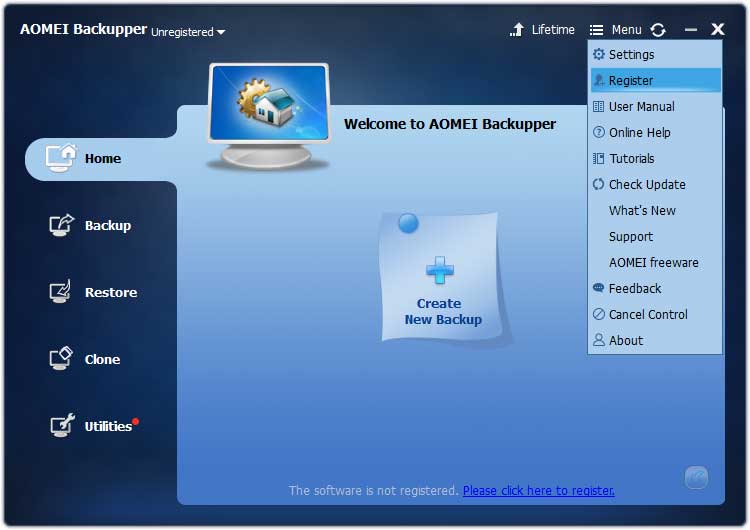Click The software is not registered text
Screen dimensions: 750x530
coord(374,491)
